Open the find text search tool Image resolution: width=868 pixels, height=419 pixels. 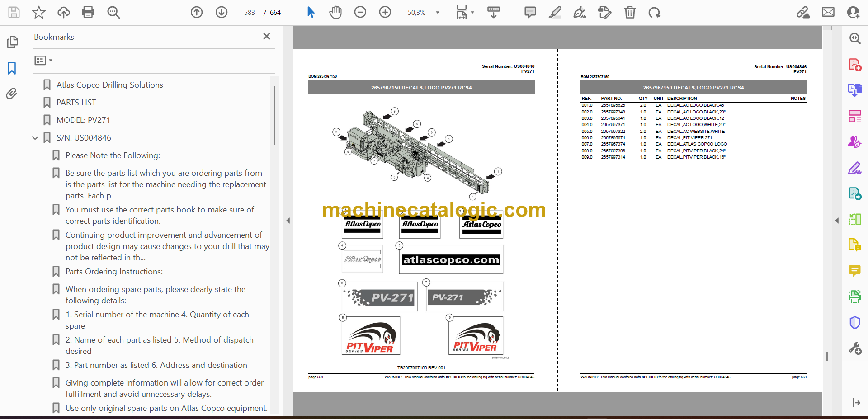[x=113, y=12]
